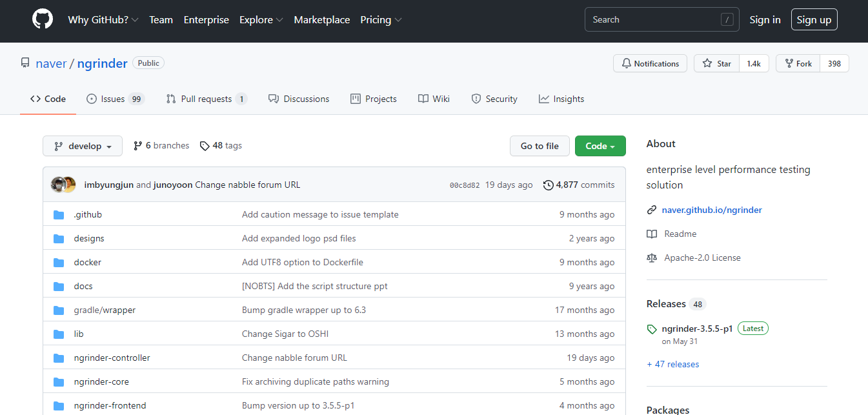Click the Sign in link
This screenshot has height=415, width=868.
765,20
